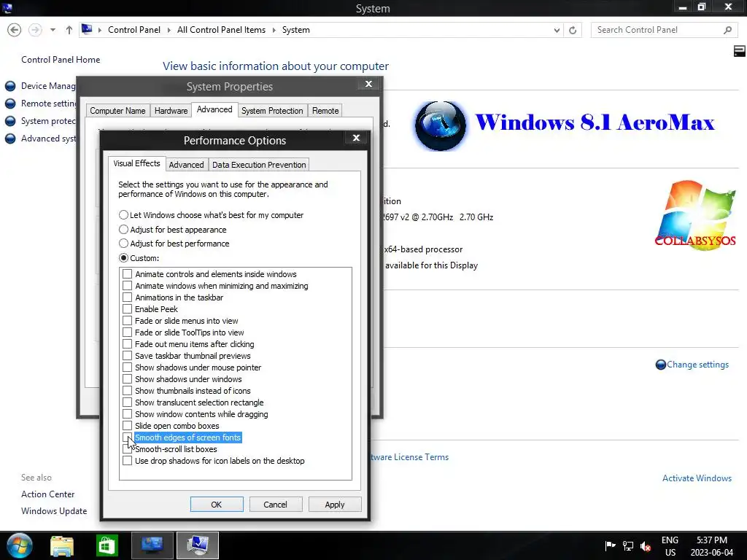
Task: Click Cancel in Performance Options
Action: (275, 505)
